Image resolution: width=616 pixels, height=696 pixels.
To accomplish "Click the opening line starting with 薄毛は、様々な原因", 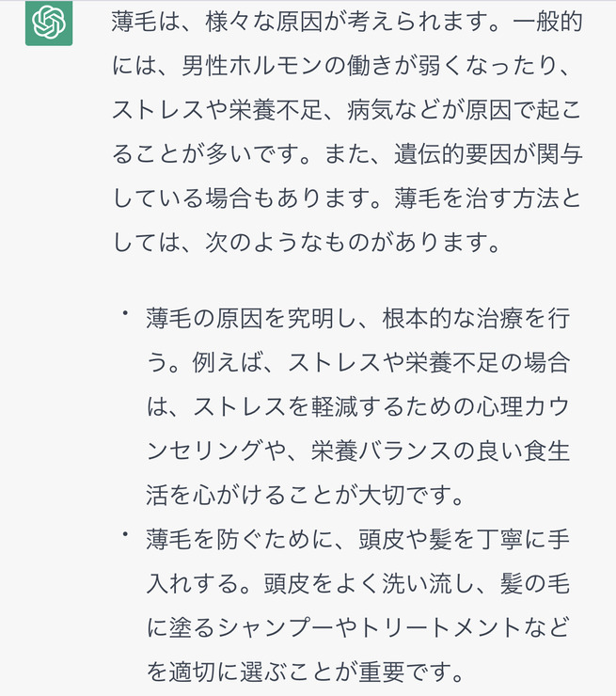I will click(347, 22).
